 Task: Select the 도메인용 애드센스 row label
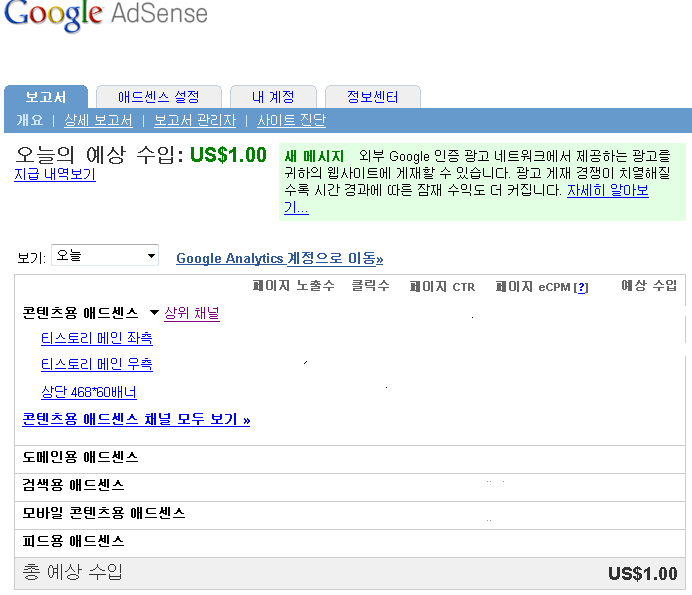coord(80,457)
